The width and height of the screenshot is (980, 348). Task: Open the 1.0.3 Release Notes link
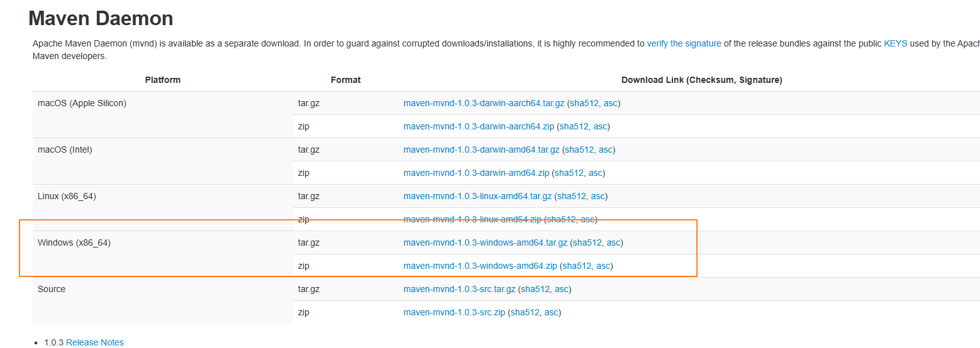[x=95, y=342]
